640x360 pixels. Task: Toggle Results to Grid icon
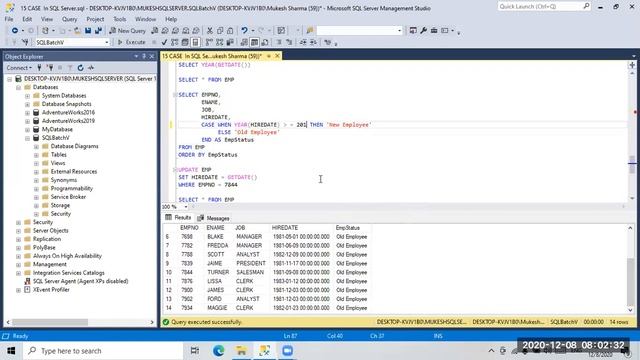click(x=254, y=42)
